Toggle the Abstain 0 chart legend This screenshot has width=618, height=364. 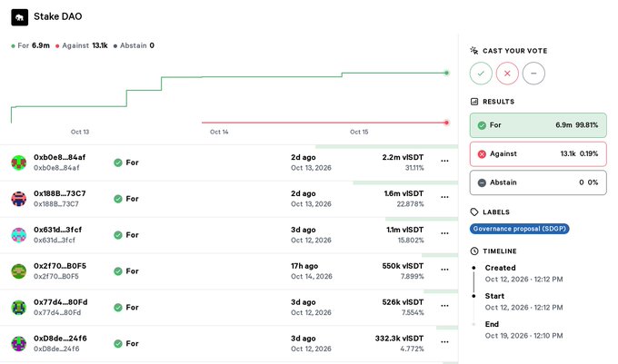134,45
